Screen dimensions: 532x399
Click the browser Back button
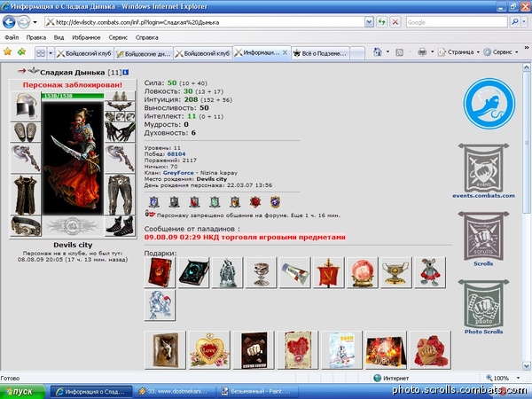tap(9, 22)
